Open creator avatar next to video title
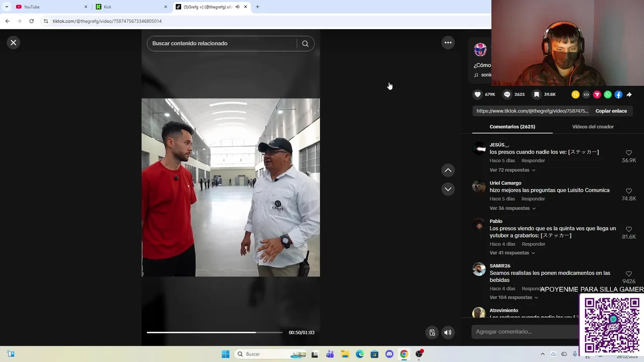Screen dimensions: 644x362 pyautogui.click(x=480, y=49)
